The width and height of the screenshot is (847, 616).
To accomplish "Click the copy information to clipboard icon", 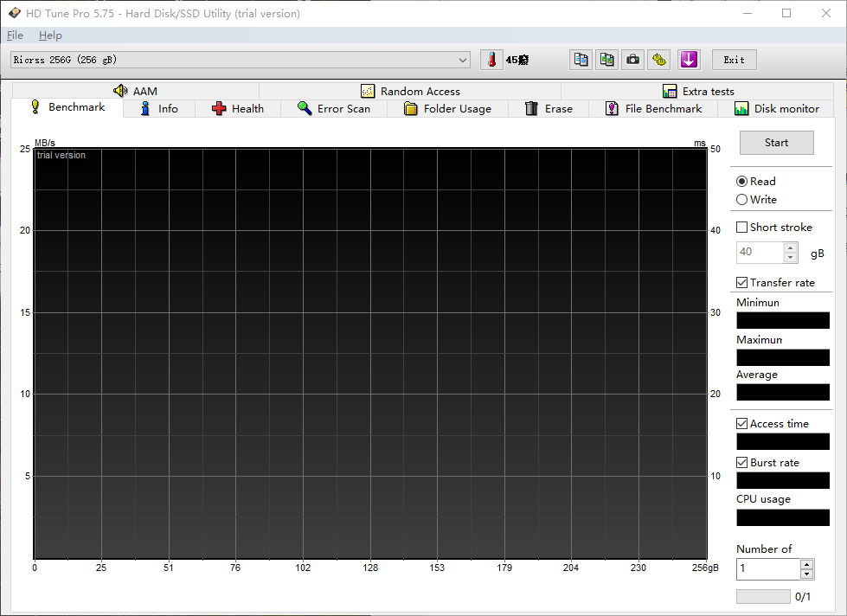I will [581, 59].
